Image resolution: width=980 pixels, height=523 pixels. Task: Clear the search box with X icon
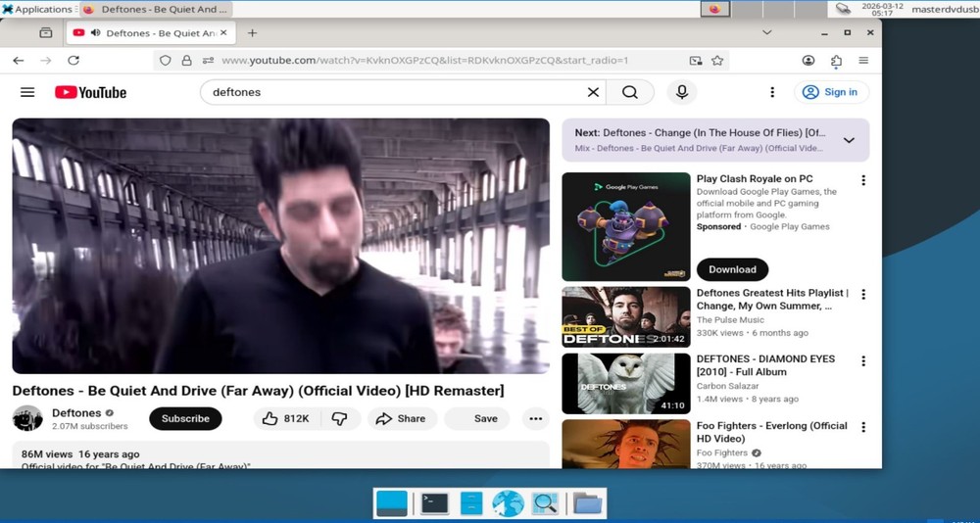pos(593,92)
